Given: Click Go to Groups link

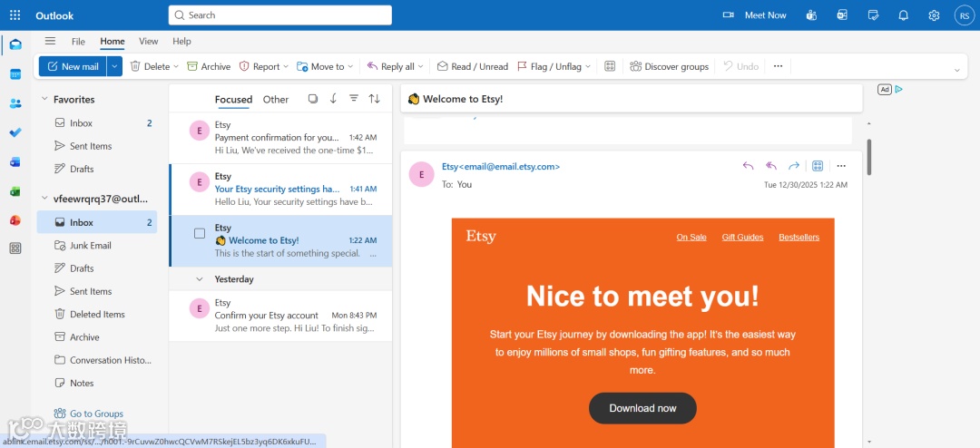Looking at the screenshot, I should pyautogui.click(x=89, y=414).
